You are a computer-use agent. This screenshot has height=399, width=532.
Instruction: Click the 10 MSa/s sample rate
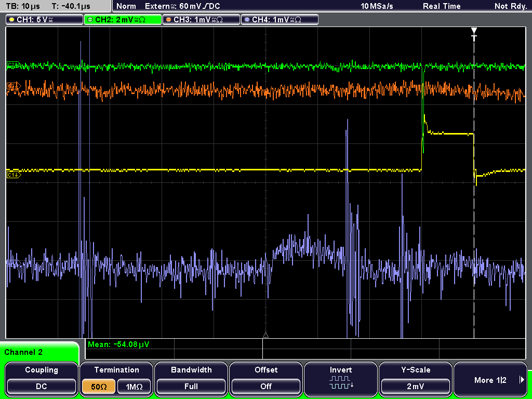pyautogui.click(x=377, y=6)
